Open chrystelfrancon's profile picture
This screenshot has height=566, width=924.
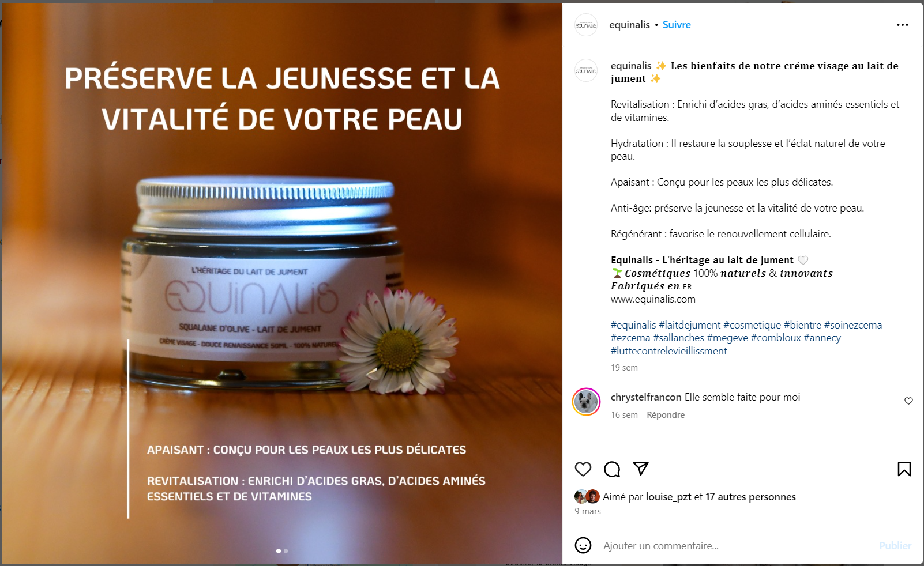(x=586, y=402)
